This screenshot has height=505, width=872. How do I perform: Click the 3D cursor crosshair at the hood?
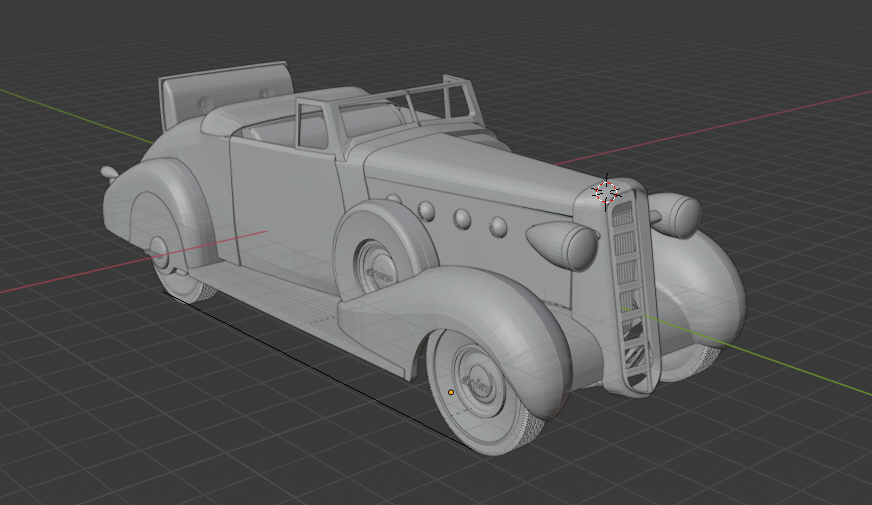coord(606,192)
